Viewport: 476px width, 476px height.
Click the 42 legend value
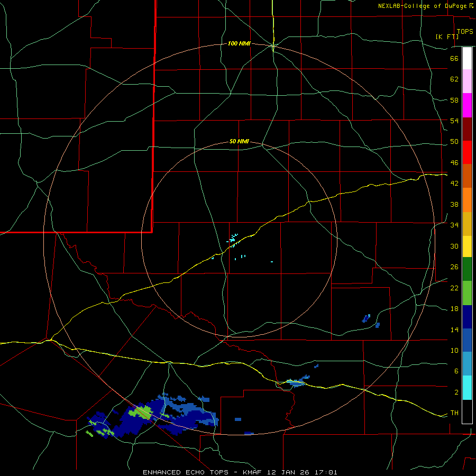(454, 184)
